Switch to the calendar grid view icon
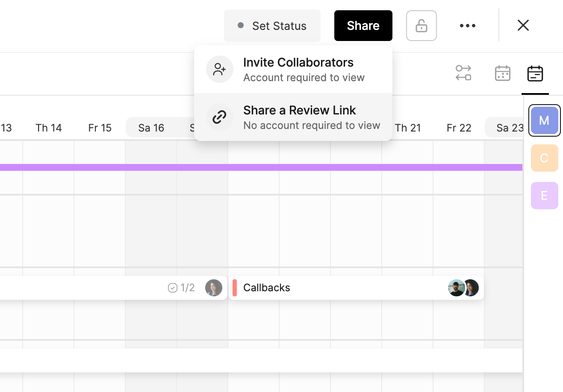563x392 pixels. tap(502, 73)
